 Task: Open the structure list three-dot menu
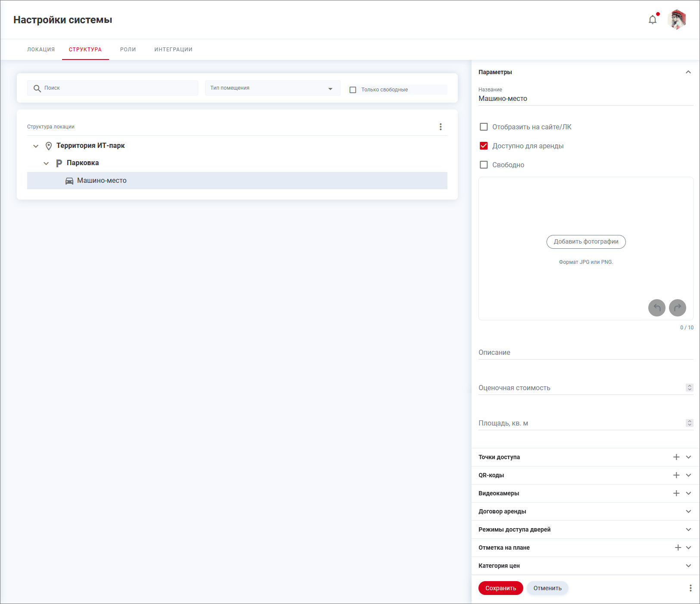(441, 127)
